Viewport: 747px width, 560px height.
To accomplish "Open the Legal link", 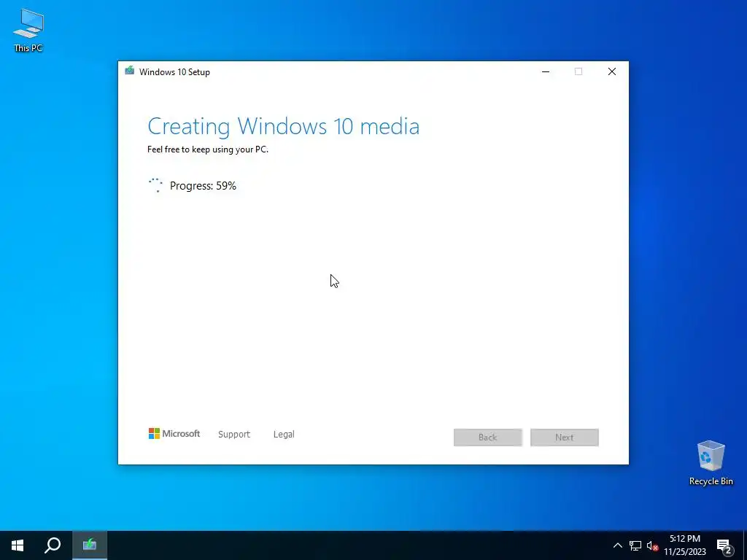I will pos(284,435).
